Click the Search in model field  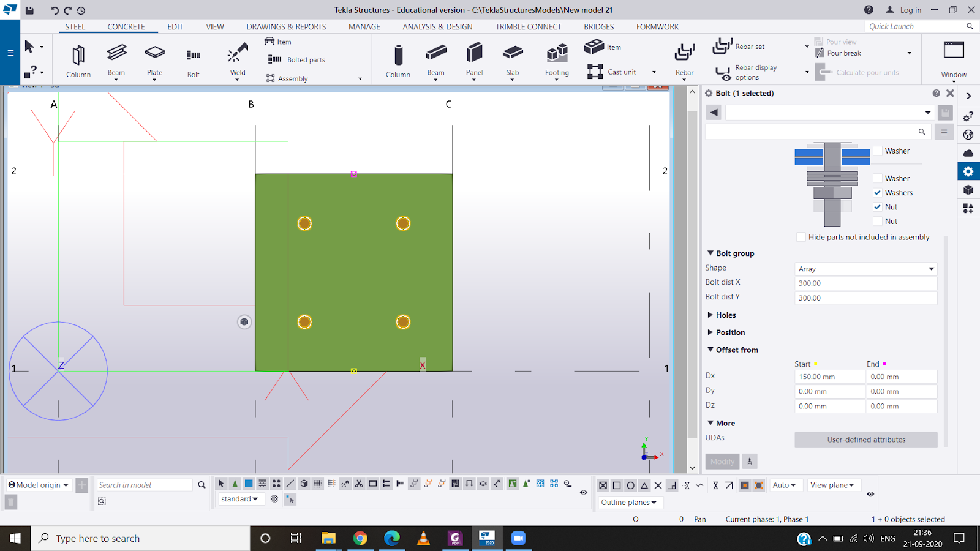(x=145, y=485)
